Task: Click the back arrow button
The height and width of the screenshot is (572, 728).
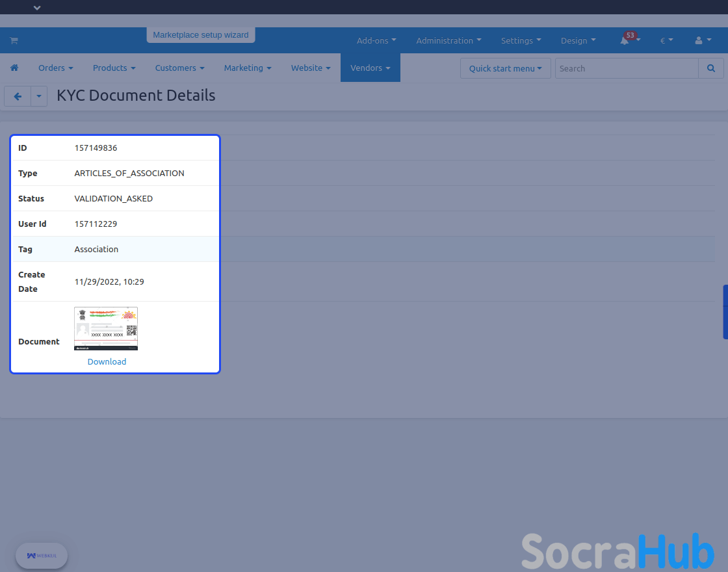Action: (18, 96)
